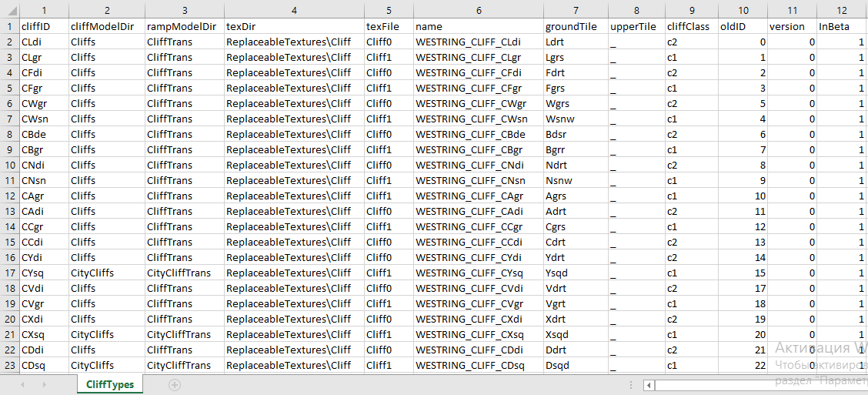Select row 17 header
This screenshot has height=395, width=868.
click(9, 273)
